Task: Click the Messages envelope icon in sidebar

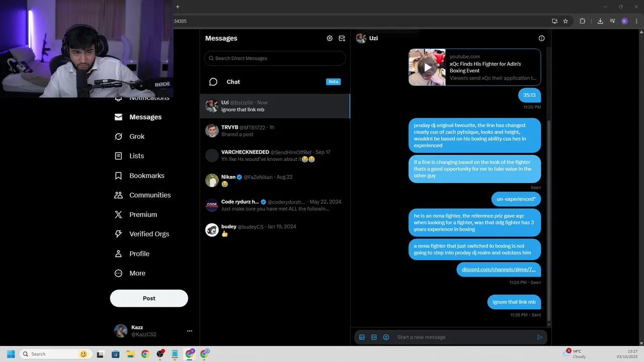Action: pos(118,117)
